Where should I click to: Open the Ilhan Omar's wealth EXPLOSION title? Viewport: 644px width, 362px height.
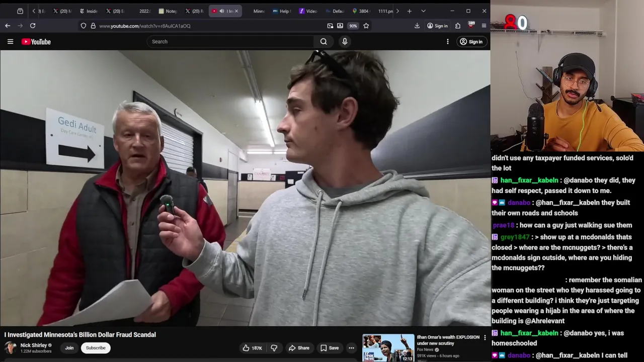tap(448, 340)
